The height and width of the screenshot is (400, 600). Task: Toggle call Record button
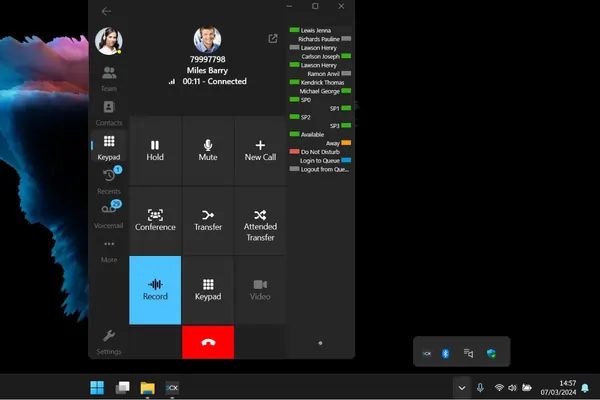point(155,290)
